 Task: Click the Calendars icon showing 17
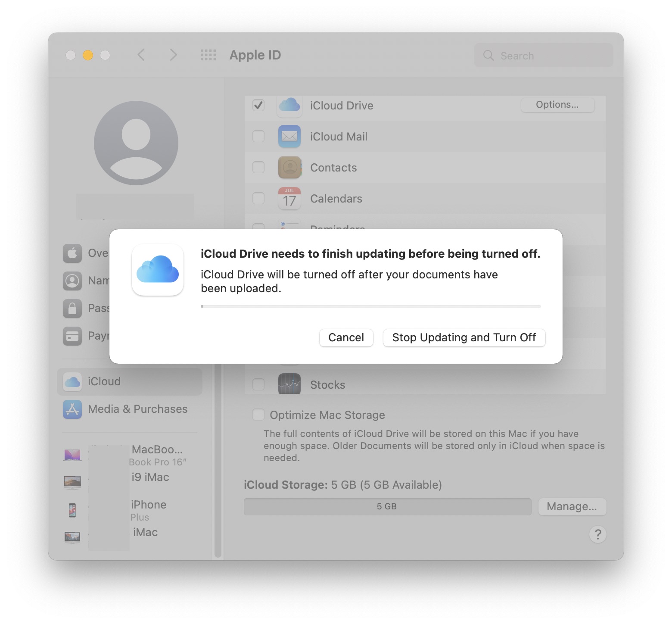[289, 198]
